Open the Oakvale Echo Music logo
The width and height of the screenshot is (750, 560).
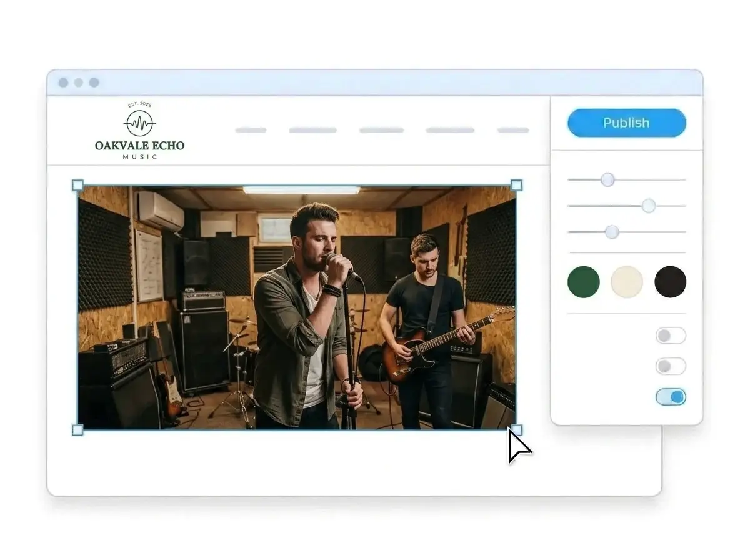pyautogui.click(x=139, y=130)
